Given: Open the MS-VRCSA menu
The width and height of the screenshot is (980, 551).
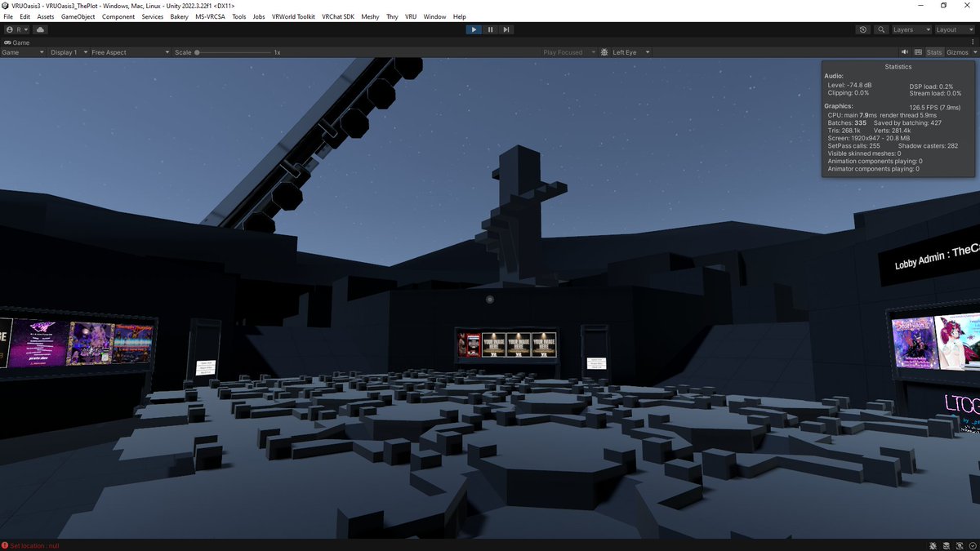Looking at the screenshot, I should pyautogui.click(x=210, y=16).
